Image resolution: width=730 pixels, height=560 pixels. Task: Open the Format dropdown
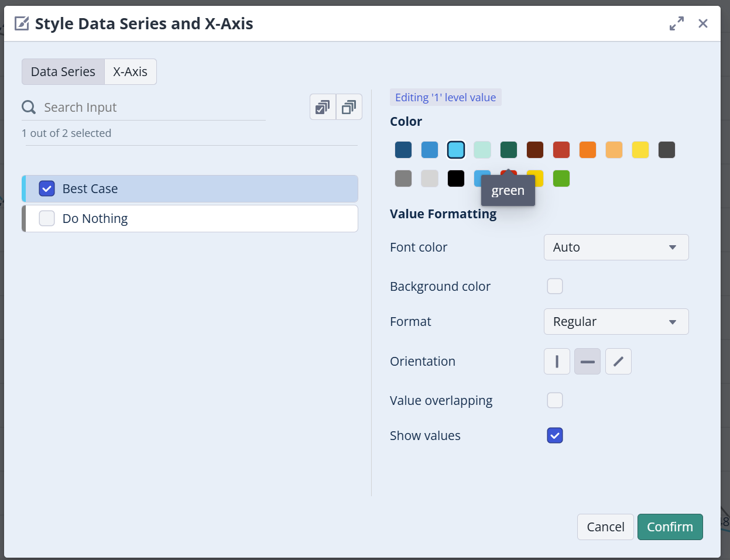click(x=616, y=322)
